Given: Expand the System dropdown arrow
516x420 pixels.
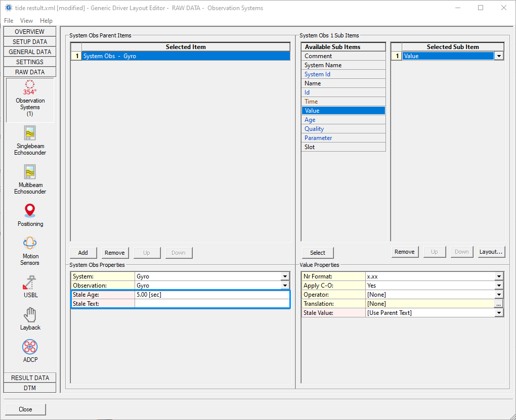Looking at the screenshot, I should (x=285, y=276).
